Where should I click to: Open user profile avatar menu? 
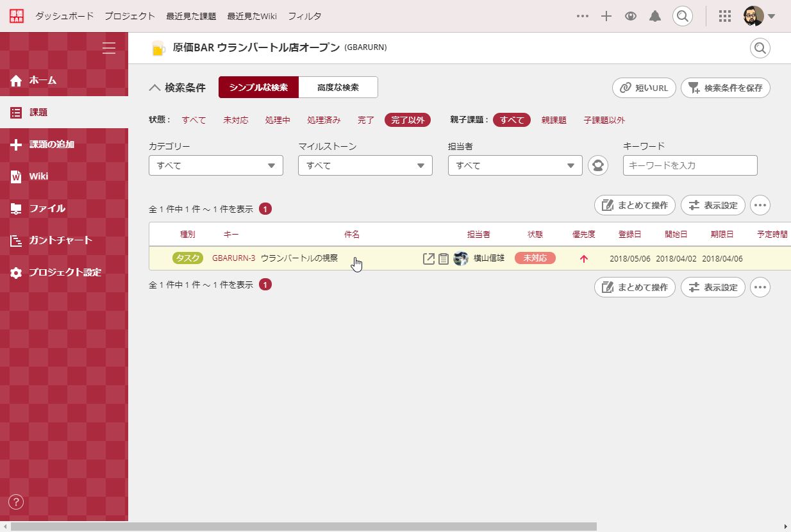(x=760, y=16)
